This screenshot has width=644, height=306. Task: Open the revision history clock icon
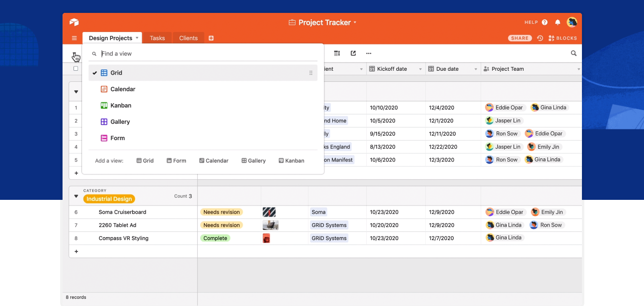[x=540, y=38]
